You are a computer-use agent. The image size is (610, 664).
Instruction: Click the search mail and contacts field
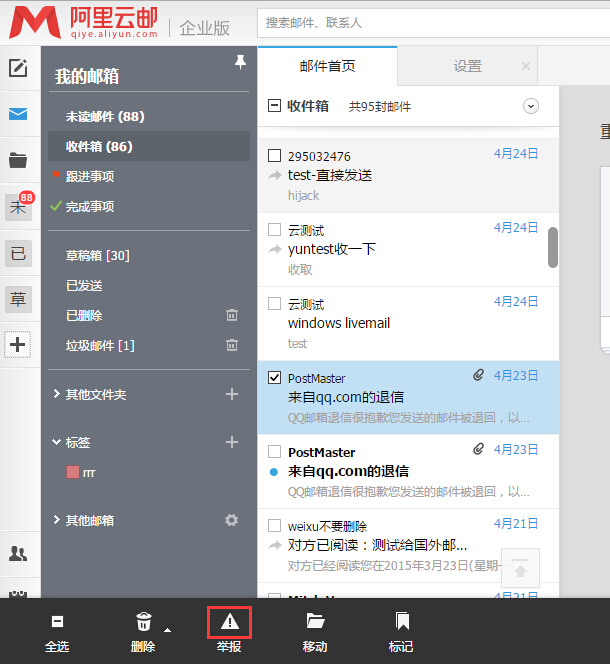point(430,22)
